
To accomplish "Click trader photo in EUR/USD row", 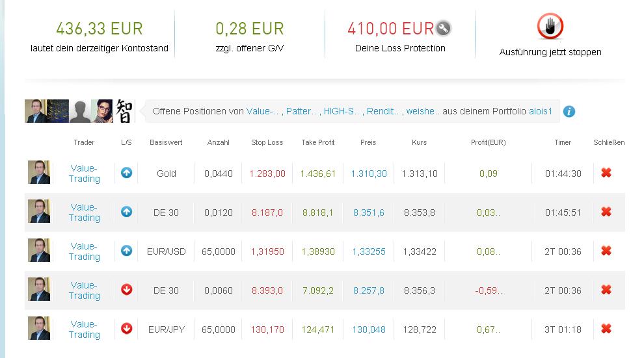I will (39, 251).
